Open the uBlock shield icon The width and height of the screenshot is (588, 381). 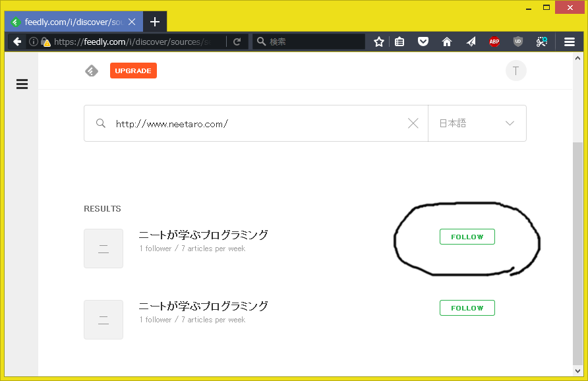click(518, 42)
